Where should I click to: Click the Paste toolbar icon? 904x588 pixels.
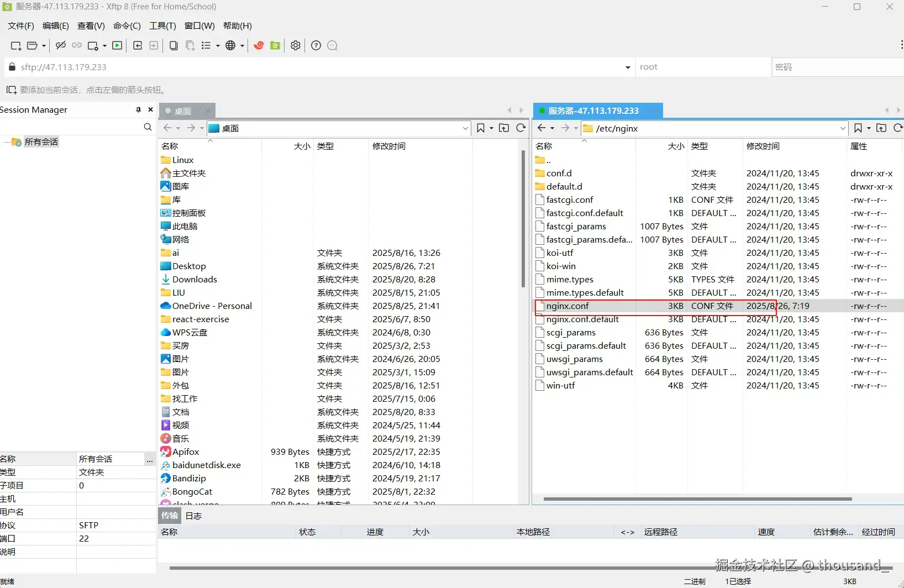coord(190,45)
